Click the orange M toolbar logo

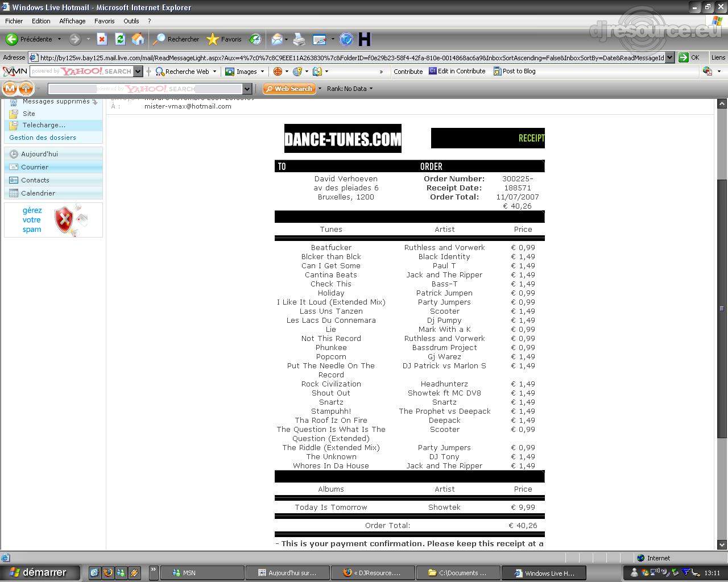[10, 88]
